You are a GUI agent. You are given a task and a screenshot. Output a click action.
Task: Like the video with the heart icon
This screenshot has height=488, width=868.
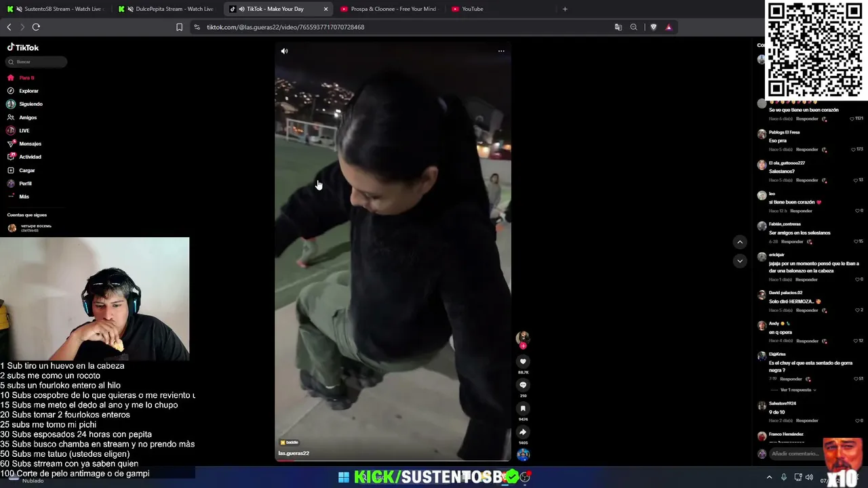(x=523, y=361)
